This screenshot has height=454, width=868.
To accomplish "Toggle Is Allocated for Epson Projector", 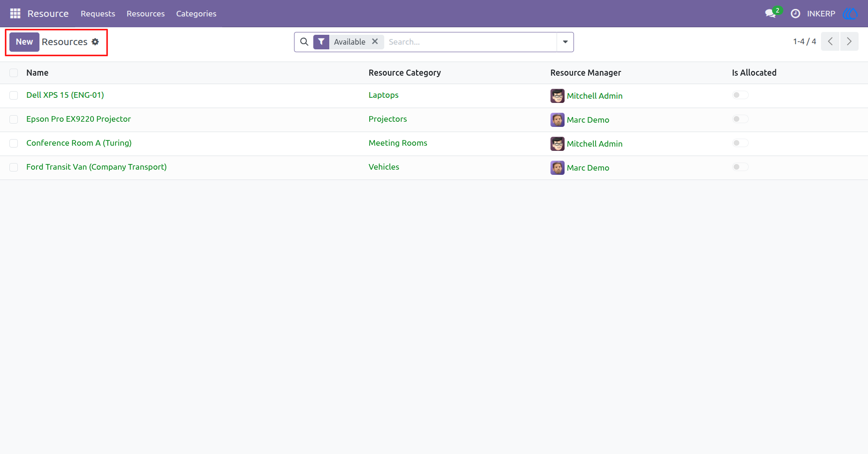I will pos(740,119).
